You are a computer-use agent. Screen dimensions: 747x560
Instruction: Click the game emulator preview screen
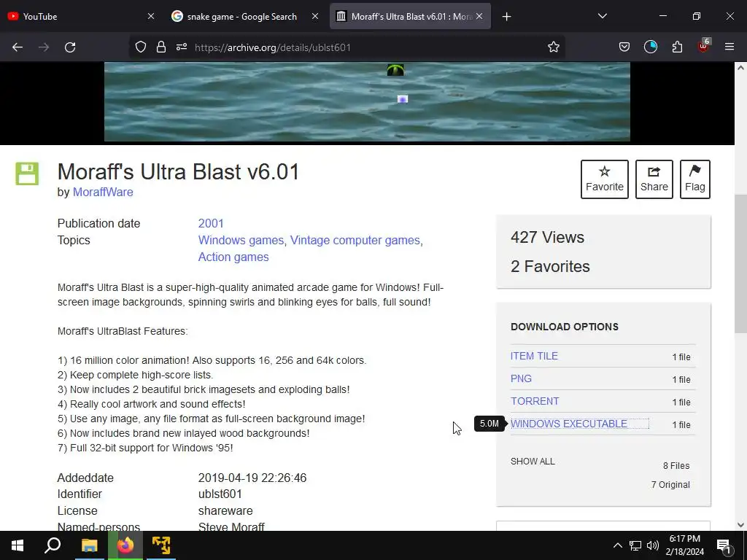coord(368,101)
